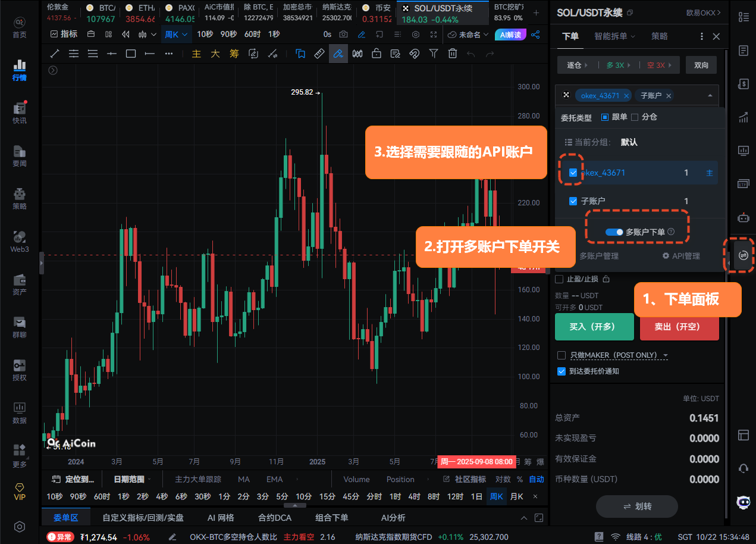The image size is (756, 544).
Task: Select the ruler measure tool
Action: [x=319, y=54]
